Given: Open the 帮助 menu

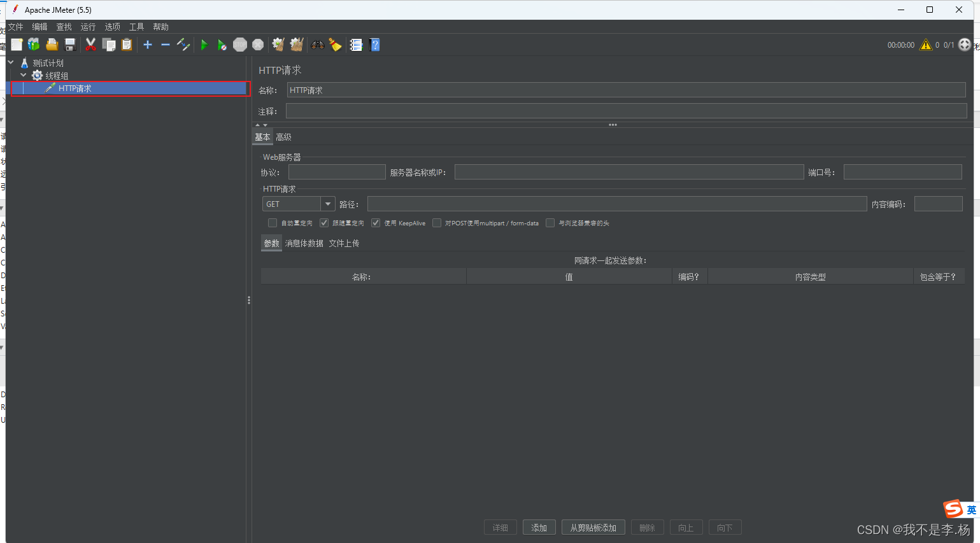Looking at the screenshot, I should click(x=160, y=27).
